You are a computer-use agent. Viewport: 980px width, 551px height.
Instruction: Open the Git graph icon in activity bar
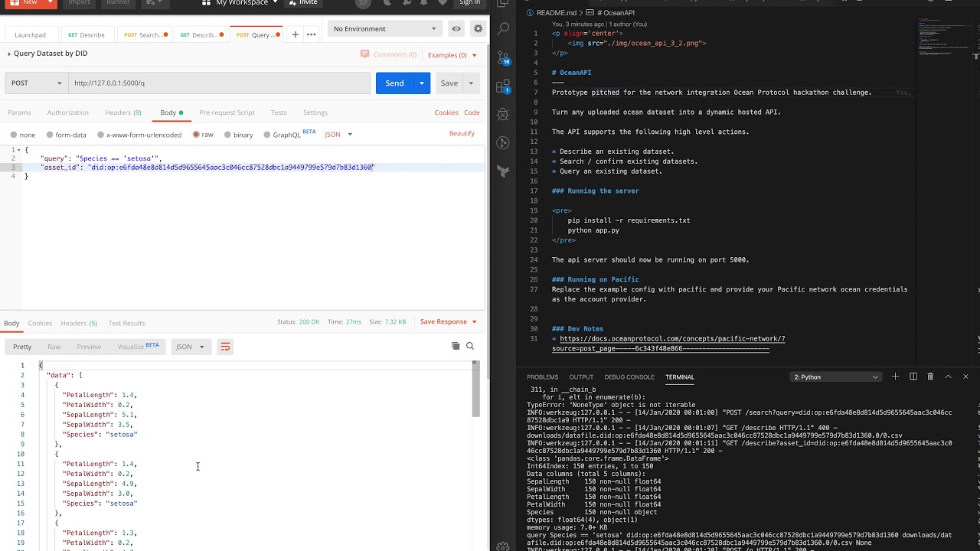[503, 143]
